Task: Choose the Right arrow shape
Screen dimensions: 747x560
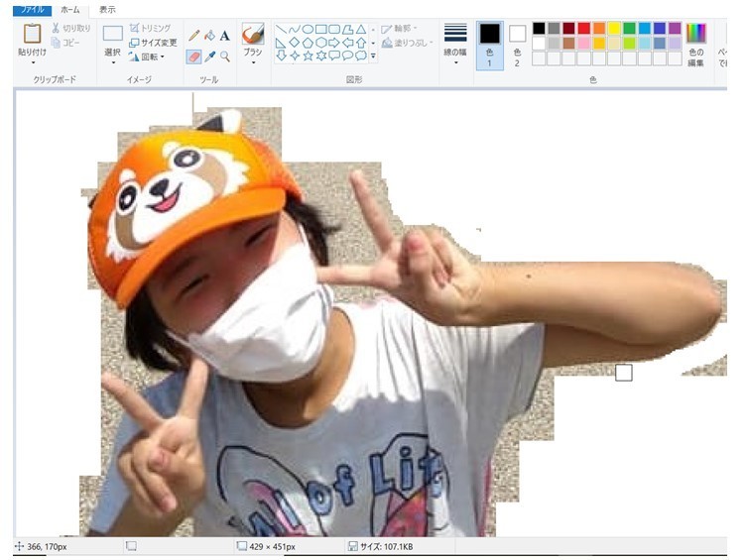Action: point(334,43)
